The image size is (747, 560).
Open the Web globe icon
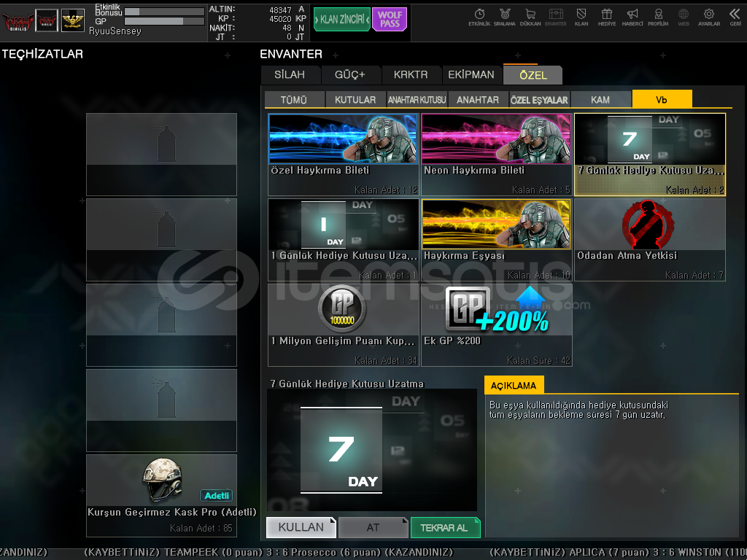coord(684,17)
